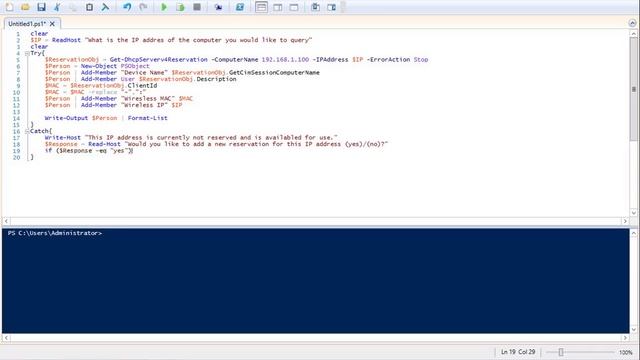Click the first clear command on line 1
Screen dimensions: 640x360
[39, 33]
